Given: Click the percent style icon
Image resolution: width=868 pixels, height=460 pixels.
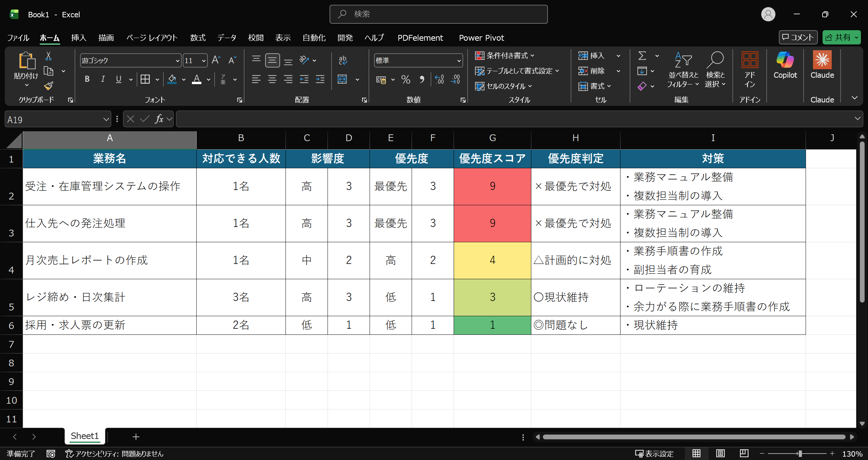Looking at the screenshot, I should 406,80.
